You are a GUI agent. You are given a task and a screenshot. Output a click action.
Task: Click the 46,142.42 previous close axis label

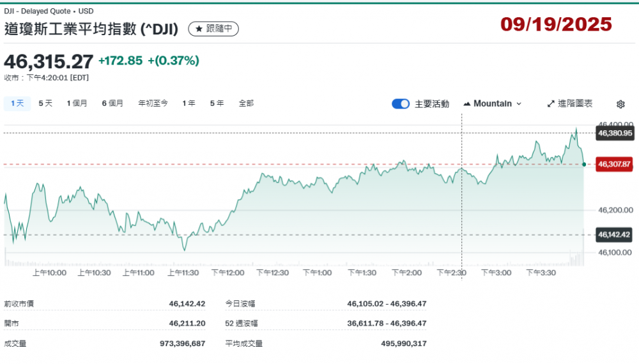(x=615, y=234)
